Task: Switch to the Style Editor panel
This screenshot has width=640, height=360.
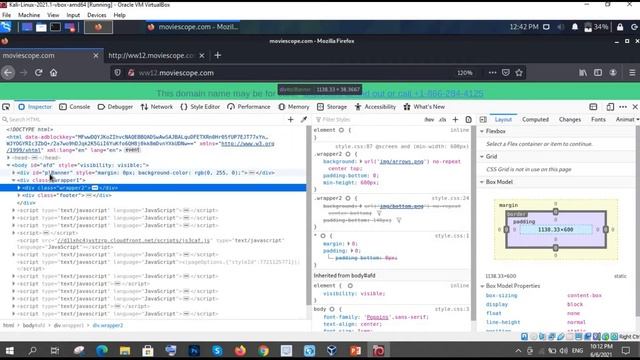Action: coord(200,107)
